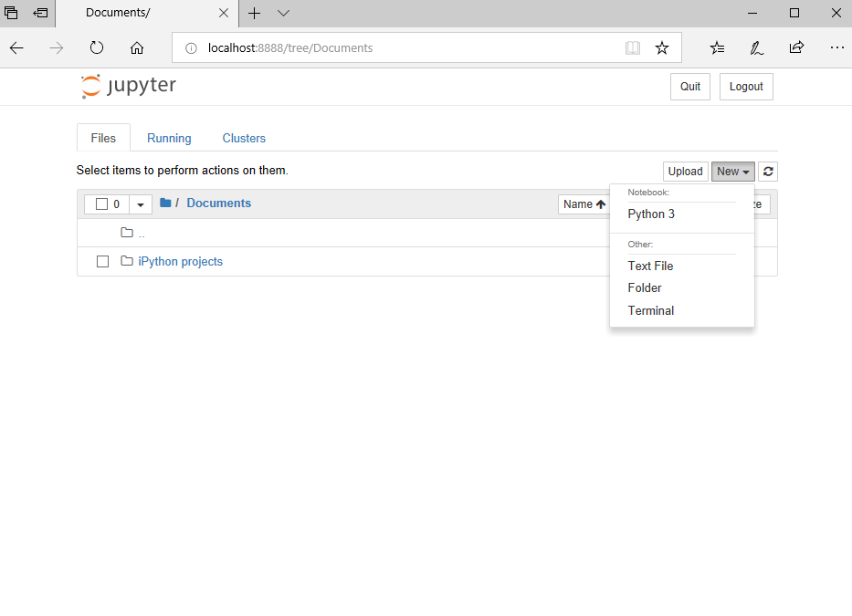
Task: Select Terminal from the New menu
Action: [x=651, y=310]
